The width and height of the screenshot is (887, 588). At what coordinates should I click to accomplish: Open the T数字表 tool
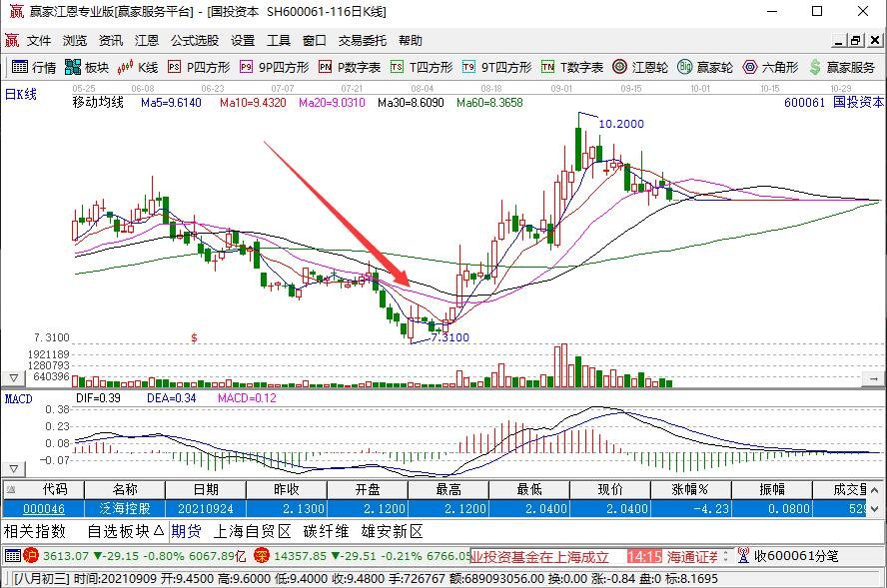click(572, 67)
